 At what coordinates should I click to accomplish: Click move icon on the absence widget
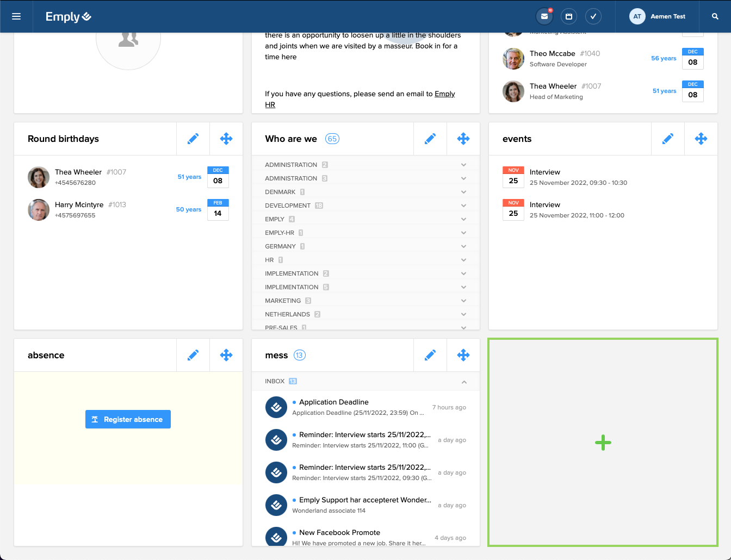click(226, 356)
